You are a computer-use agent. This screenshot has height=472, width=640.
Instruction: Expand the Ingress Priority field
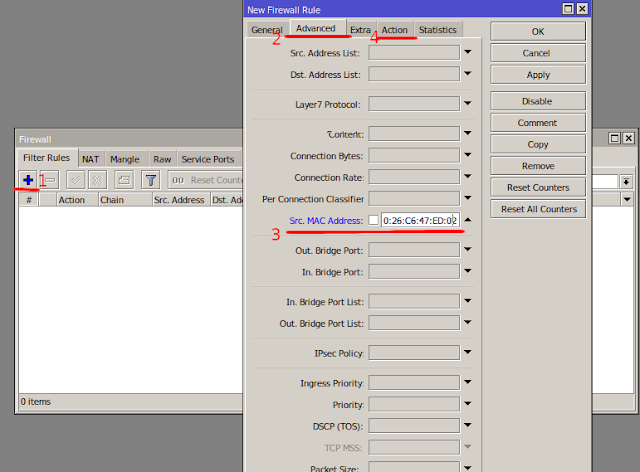(468, 382)
